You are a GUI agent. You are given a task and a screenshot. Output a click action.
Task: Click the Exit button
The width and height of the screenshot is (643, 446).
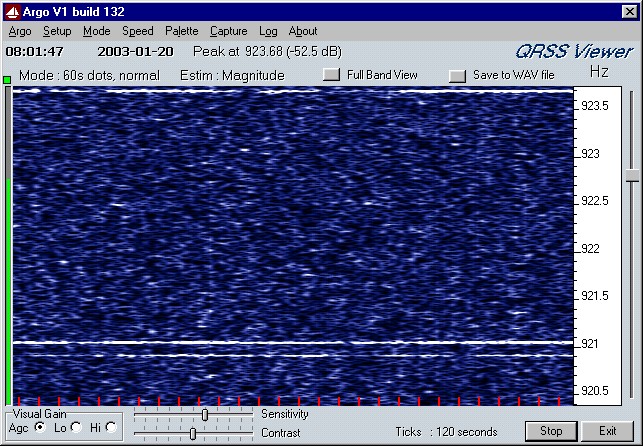pyautogui.click(x=608, y=431)
